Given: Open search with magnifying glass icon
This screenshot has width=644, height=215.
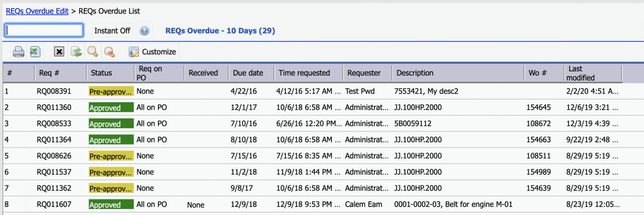Looking at the screenshot, I should (93, 51).
